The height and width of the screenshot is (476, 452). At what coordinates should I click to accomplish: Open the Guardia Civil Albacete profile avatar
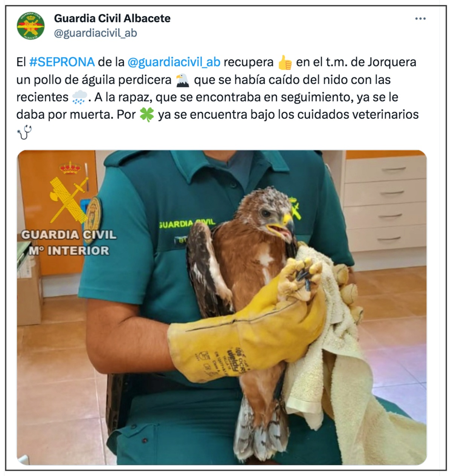pyautogui.click(x=31, y=26)
